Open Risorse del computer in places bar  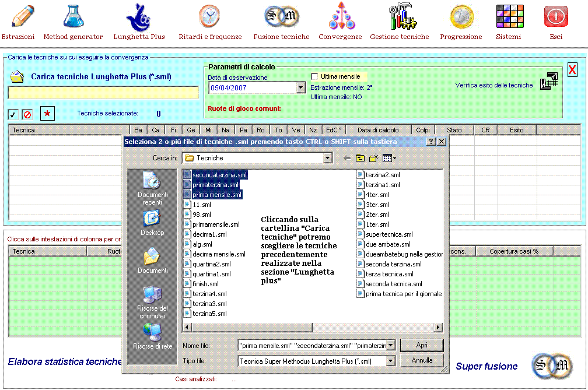152,303
